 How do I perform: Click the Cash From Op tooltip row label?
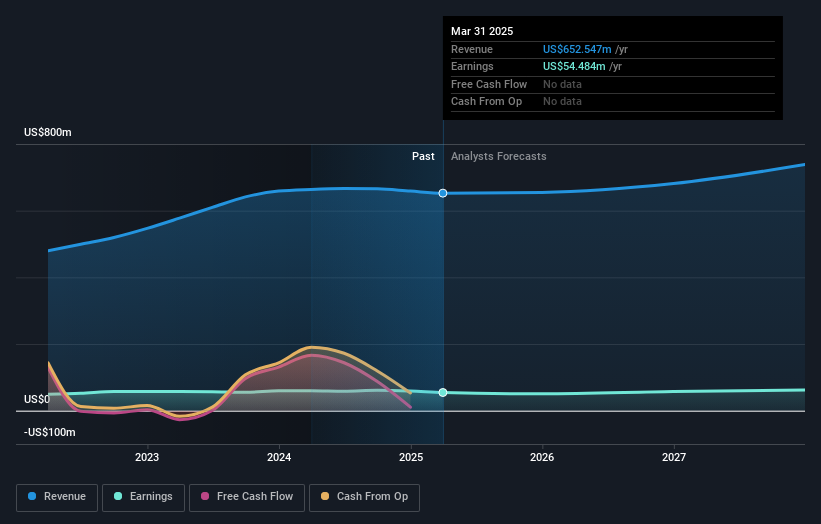(486, 102)
